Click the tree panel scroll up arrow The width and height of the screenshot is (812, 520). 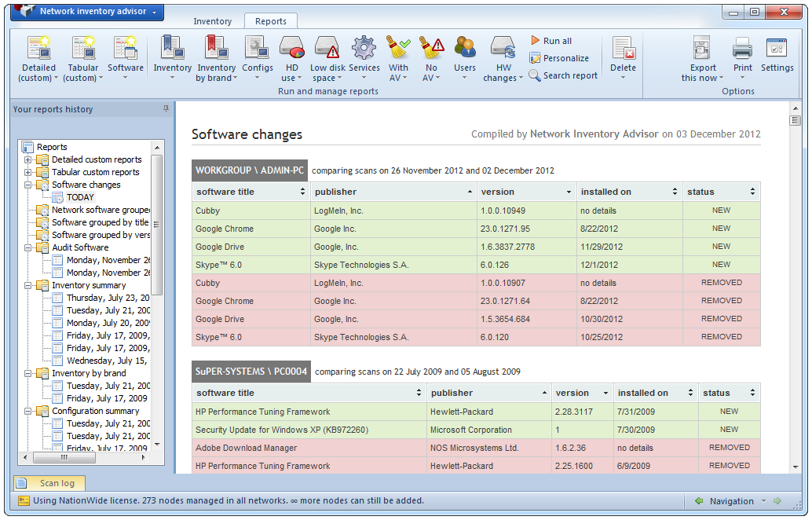click(x=157, y=148)
